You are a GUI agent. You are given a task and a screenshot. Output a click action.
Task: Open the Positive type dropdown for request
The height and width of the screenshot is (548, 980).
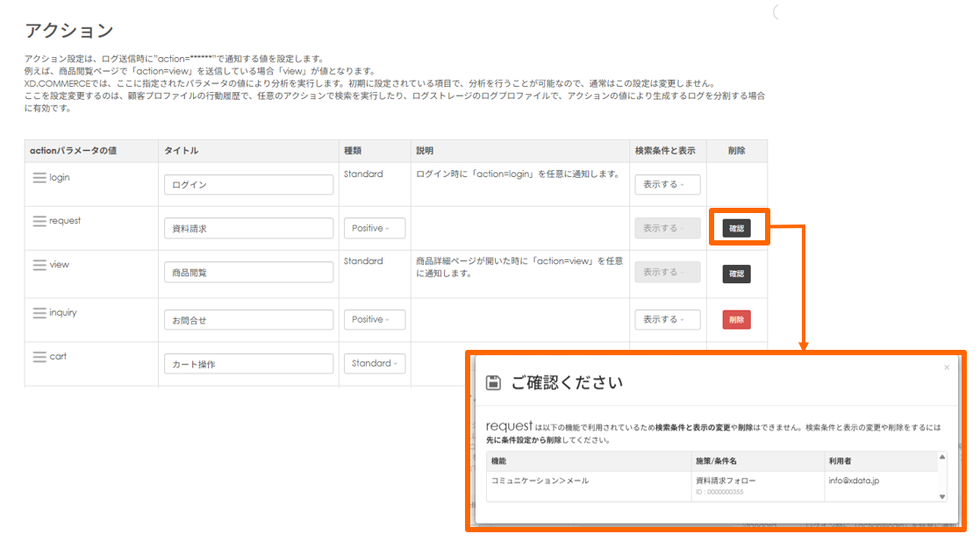[x=374, y=229]
